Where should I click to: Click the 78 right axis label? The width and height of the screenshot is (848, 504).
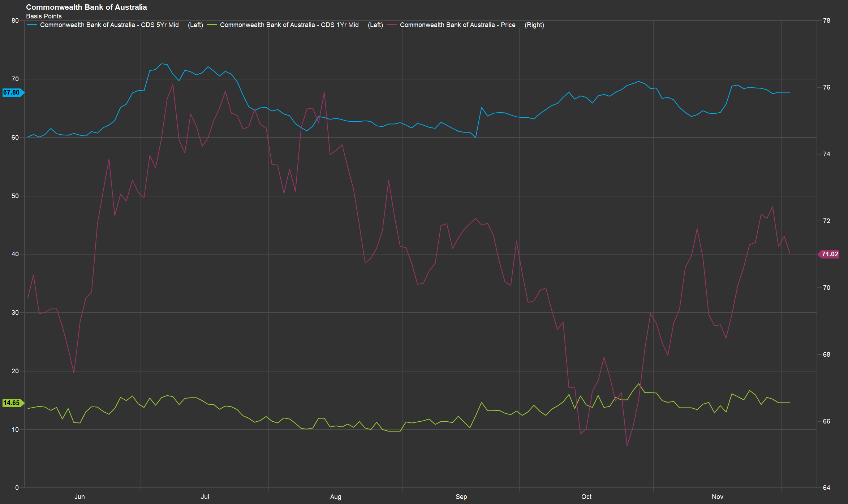pos(826,21)
